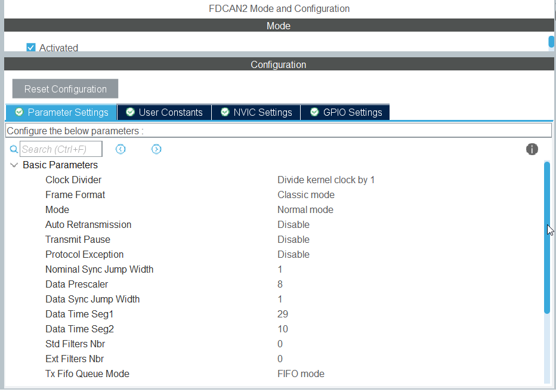Screen dimensions: 556x392
Task: Change Frame Format value 'Classic mode'
Action: (x=305, y=195)
